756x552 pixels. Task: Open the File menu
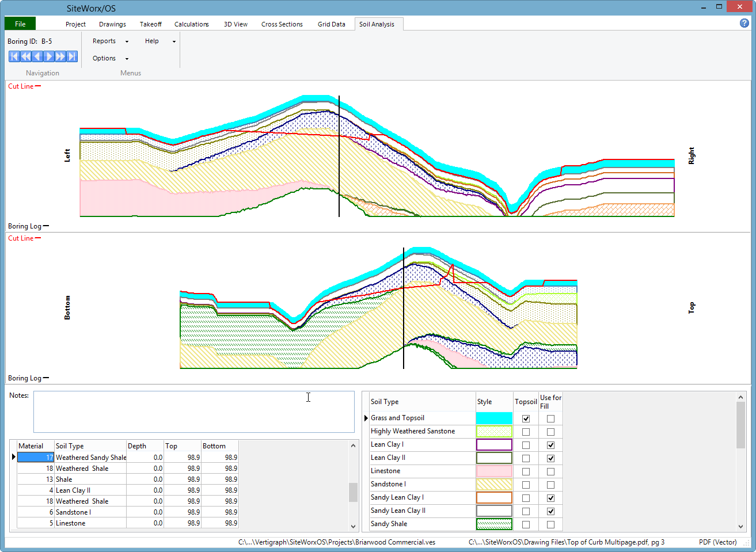pos(20,24)
